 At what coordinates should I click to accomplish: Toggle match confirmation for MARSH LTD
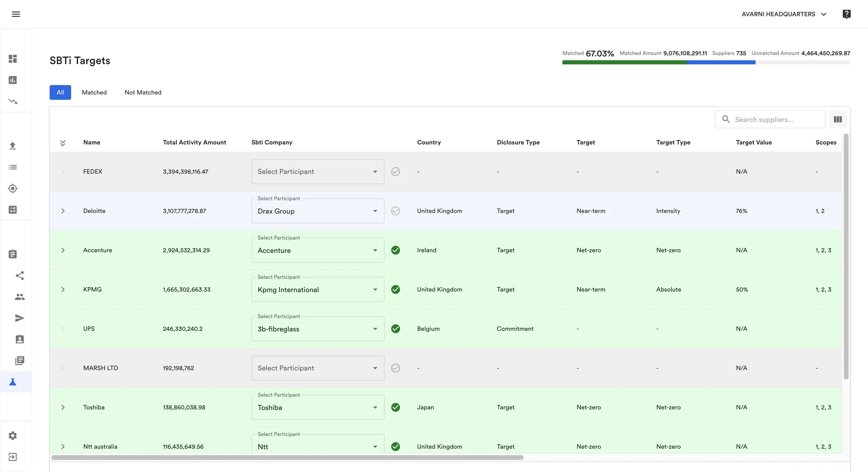396,368
